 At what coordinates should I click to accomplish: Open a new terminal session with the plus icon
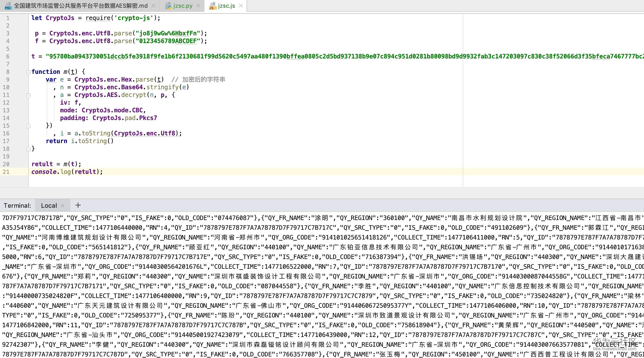click(x=78, y=205)
